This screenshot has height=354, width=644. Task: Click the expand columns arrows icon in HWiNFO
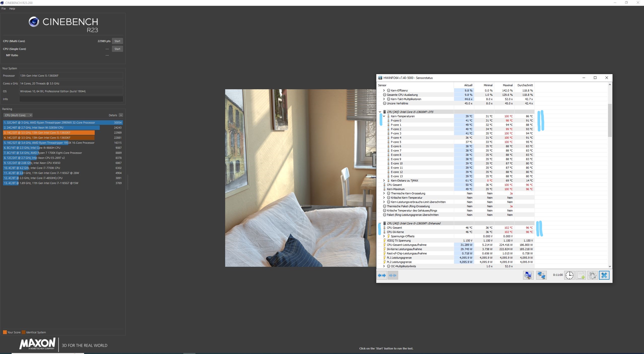[382, 275]
